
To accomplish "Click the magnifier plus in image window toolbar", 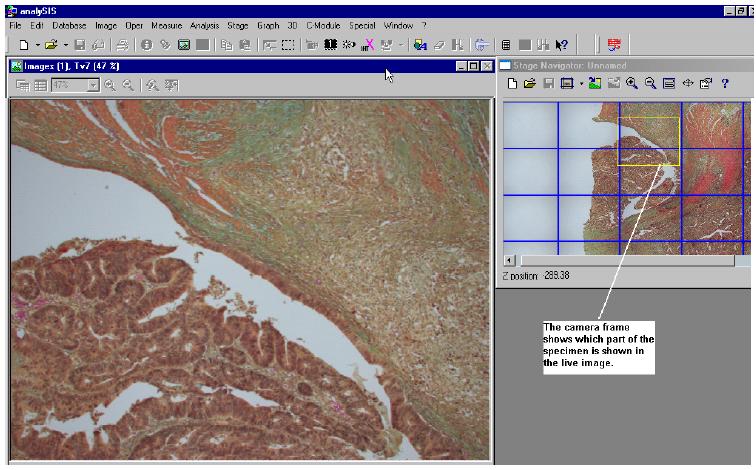I will (110, 86).
